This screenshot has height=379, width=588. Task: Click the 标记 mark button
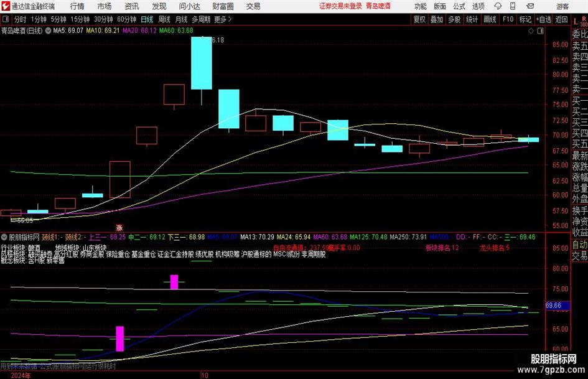[x=525, y=19]
